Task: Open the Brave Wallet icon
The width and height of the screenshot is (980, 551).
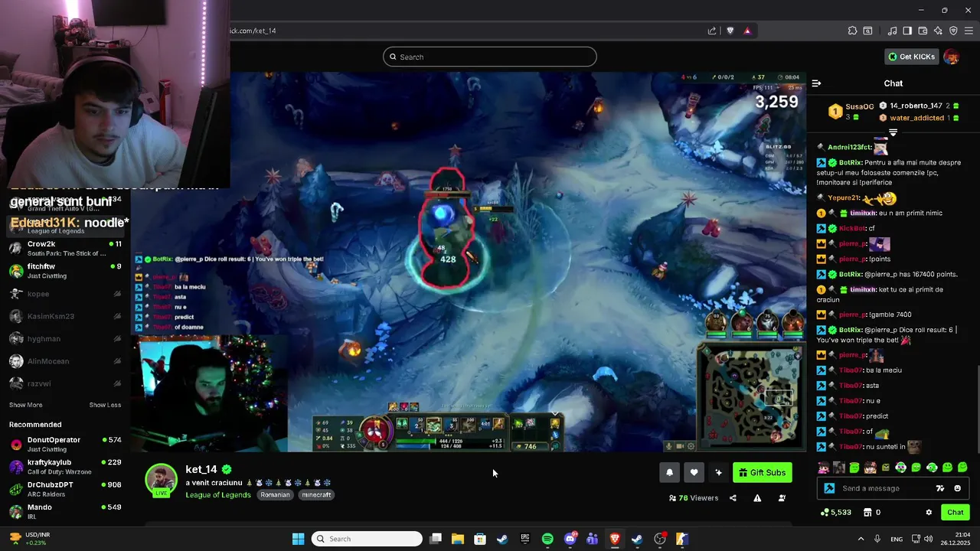Action: (923, 31)
